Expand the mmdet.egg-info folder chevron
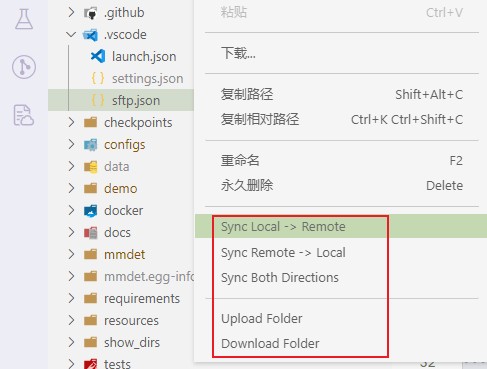487x369 pixels. [x=71, y=276]
